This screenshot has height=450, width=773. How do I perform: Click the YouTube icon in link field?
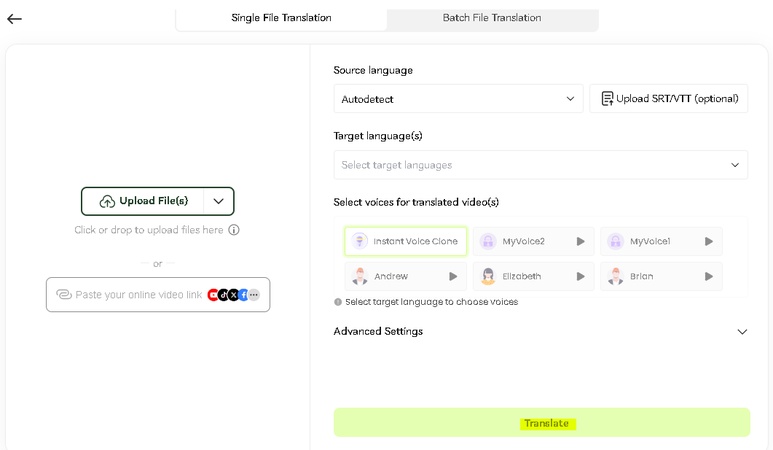click(x=213, y=295)
